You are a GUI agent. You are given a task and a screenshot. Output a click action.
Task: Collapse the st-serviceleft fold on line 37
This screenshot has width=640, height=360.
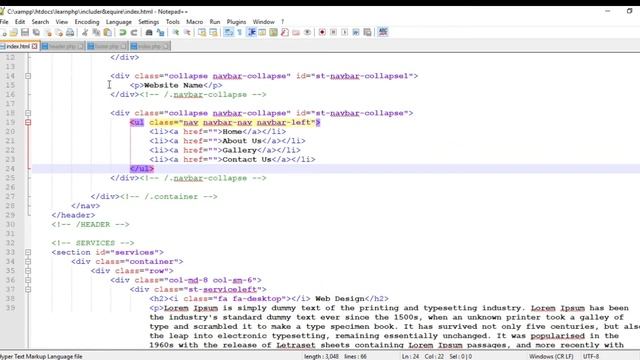click(28, 289)
